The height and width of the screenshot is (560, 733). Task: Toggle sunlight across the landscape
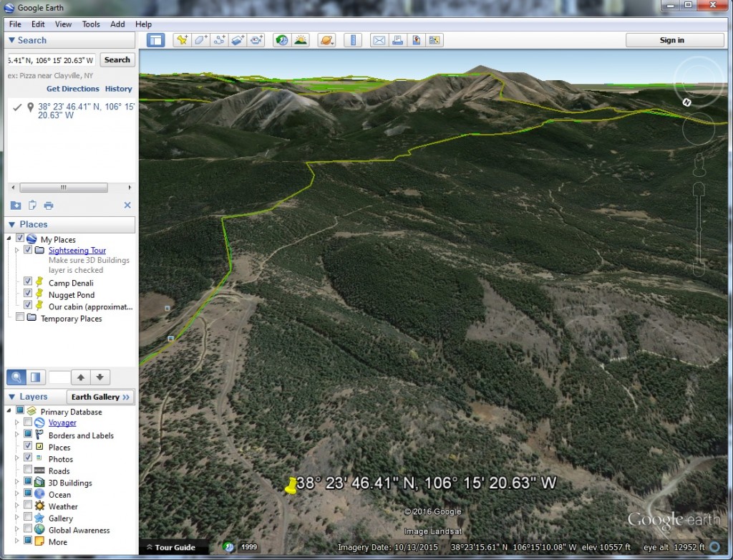pos(301,40)
